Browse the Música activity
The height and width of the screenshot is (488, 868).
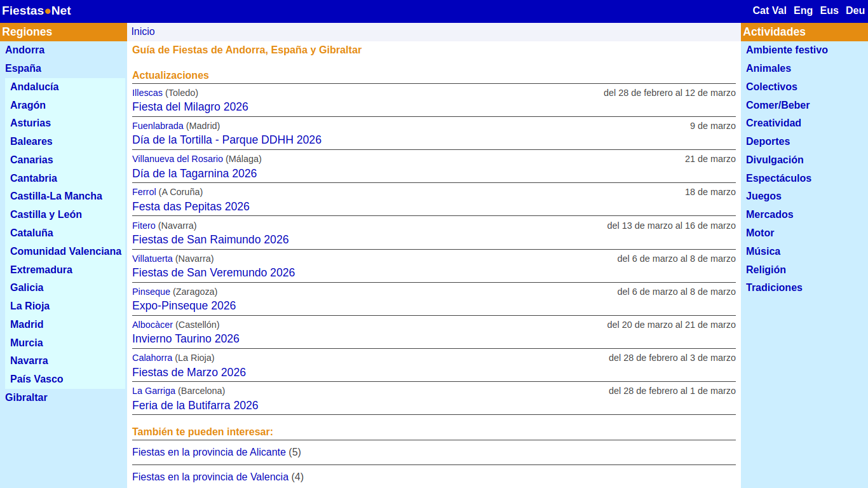click(x=763, y=252)
